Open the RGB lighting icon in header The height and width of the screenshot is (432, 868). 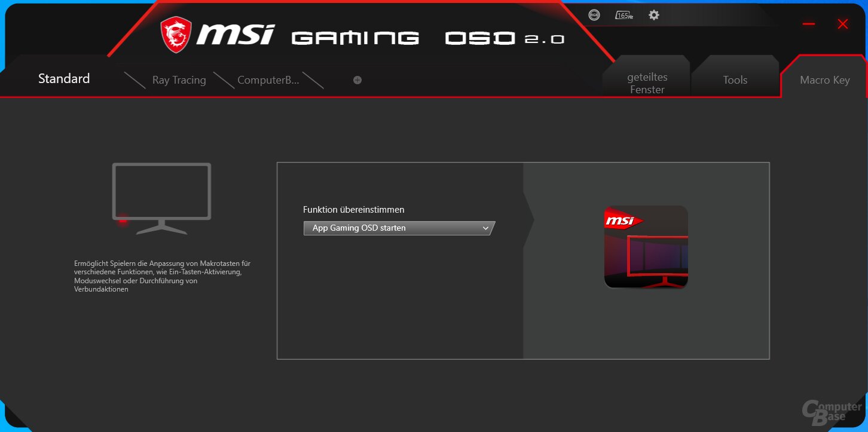pyautogui.click(x=594, y=16)
